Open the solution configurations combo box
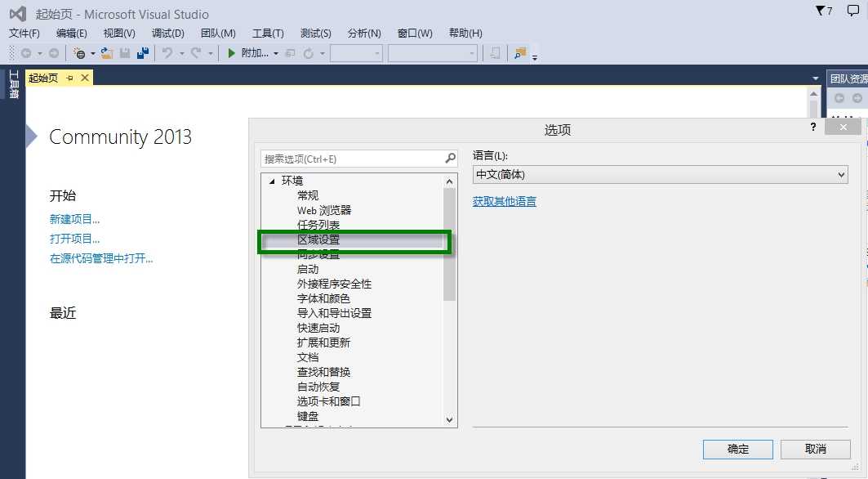 pos(356,53)
